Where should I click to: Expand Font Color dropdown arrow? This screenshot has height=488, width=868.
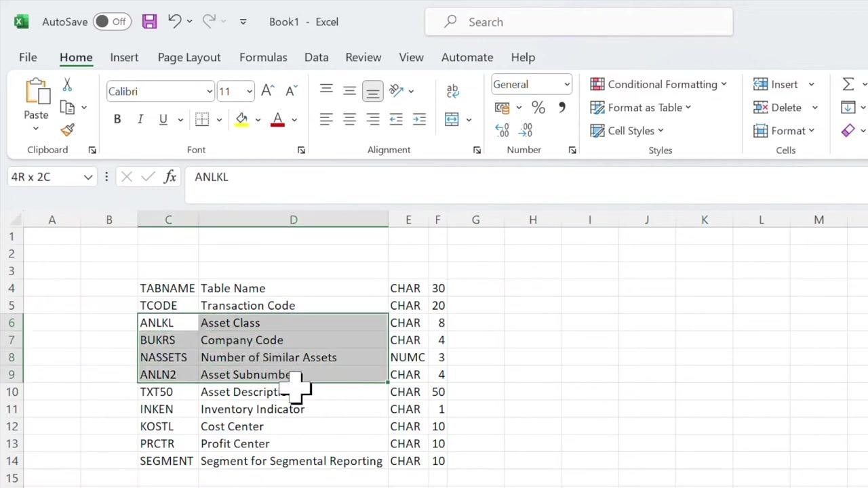pyautogui.click(x=294, y=120)
